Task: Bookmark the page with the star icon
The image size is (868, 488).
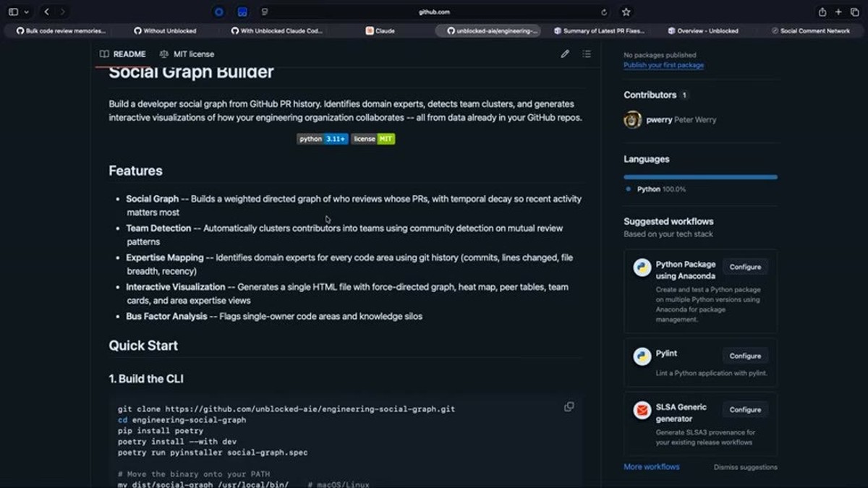Action: point(626,12)
